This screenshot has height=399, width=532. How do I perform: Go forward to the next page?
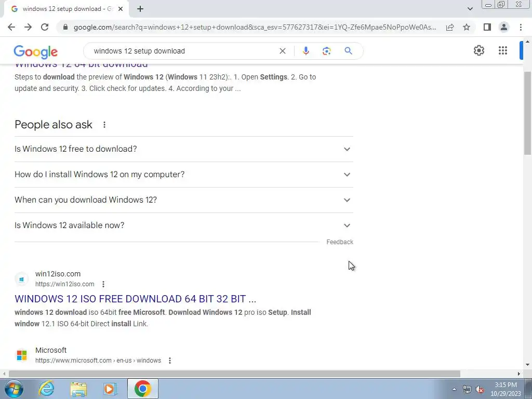(x=28, y=27)
